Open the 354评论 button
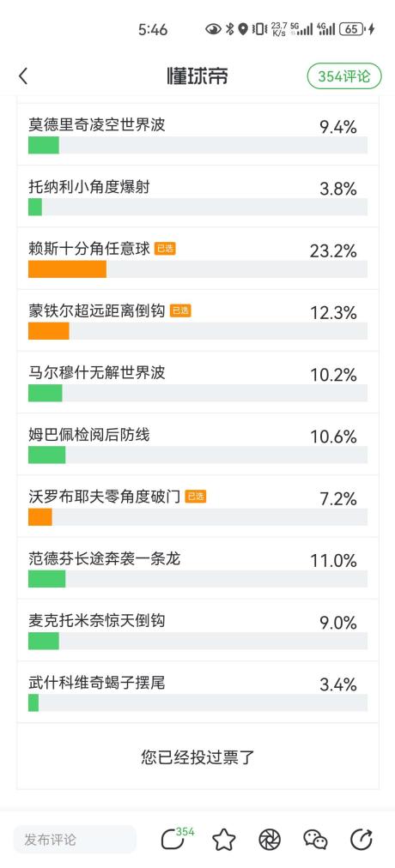395x868 pixels. point(344,76)
